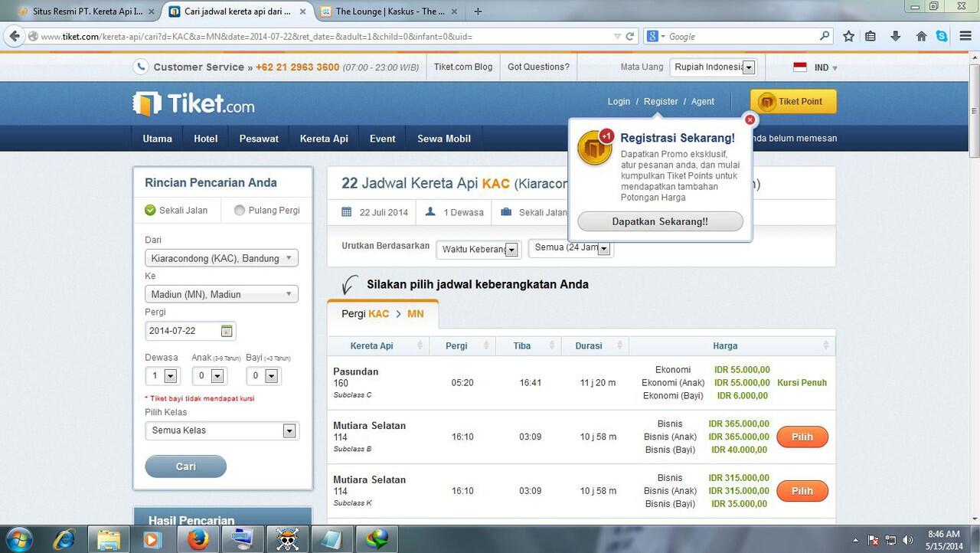Click the Pergi date input field

click(x=190, y=331)
